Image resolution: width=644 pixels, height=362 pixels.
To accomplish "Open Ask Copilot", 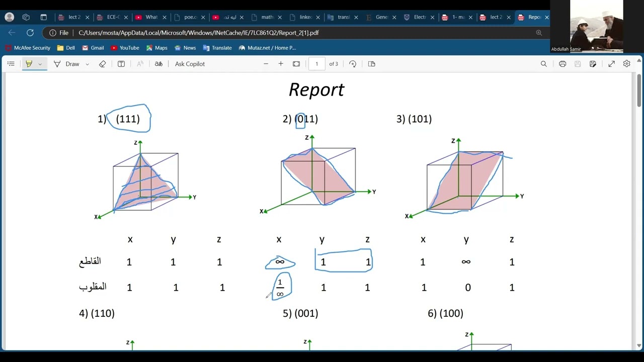I will tap(190, 64).
